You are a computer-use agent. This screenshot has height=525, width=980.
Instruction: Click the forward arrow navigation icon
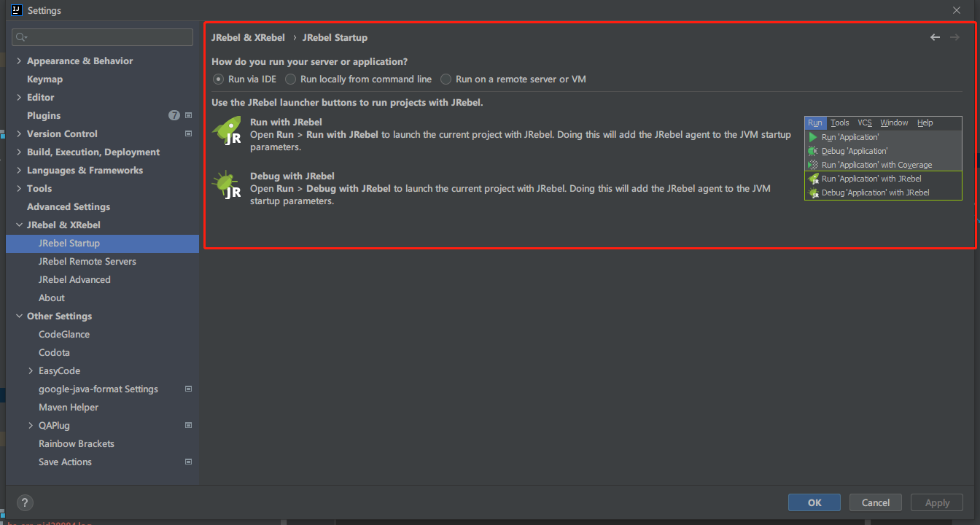click(x=954, y=37)
